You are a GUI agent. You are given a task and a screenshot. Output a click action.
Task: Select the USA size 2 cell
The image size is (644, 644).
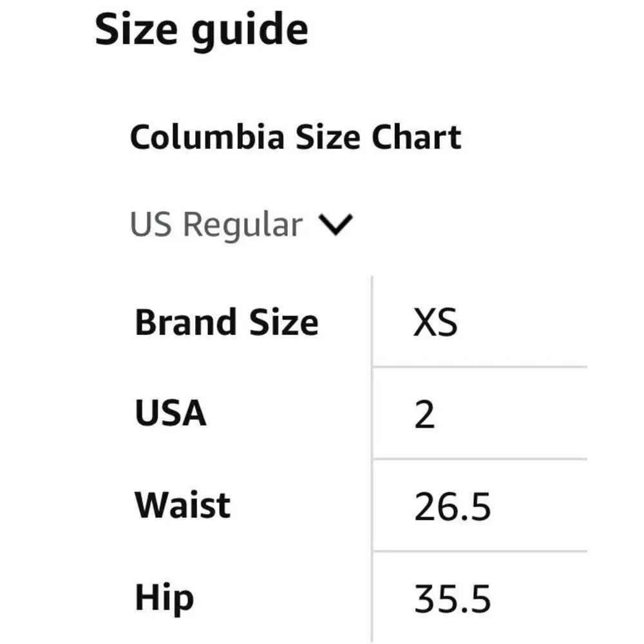(424, 414)
